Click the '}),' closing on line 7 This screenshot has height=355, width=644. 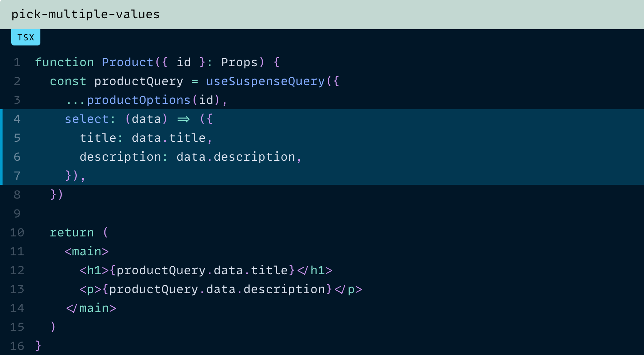point(75,176)
